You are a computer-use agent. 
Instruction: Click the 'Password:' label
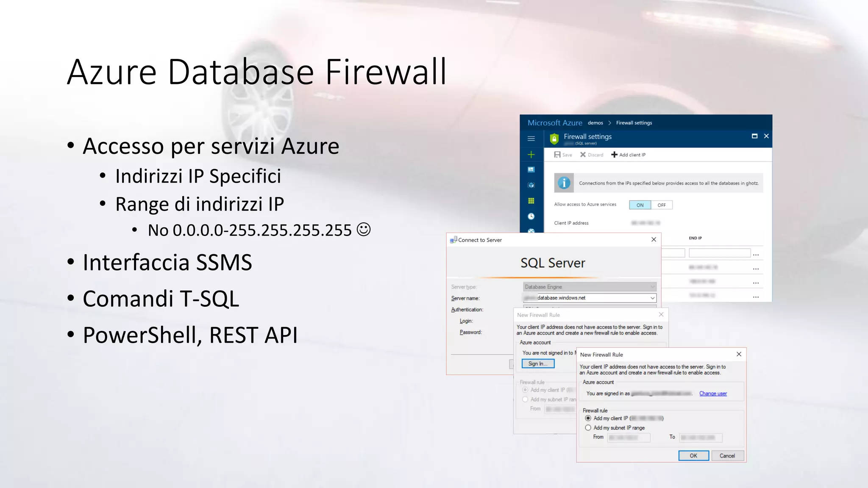click(x=471, y=332)
